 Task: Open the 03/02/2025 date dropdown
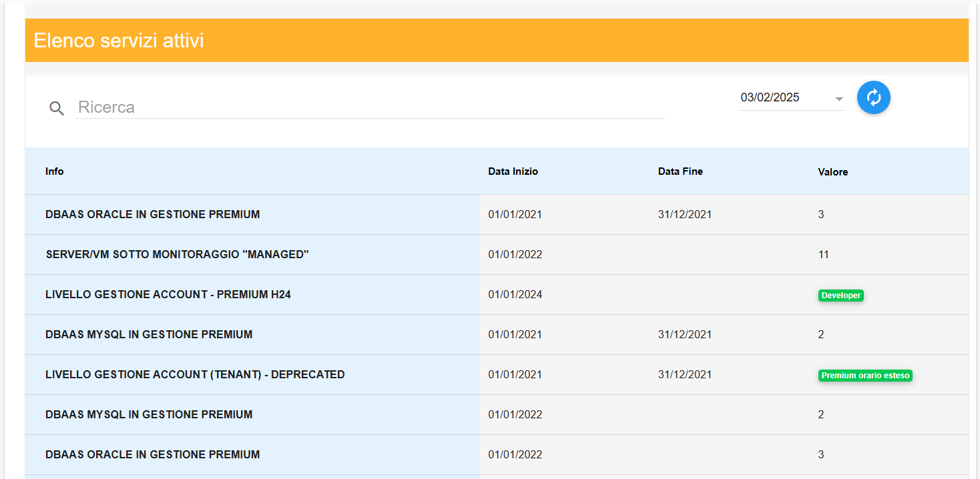pos(792,98)
